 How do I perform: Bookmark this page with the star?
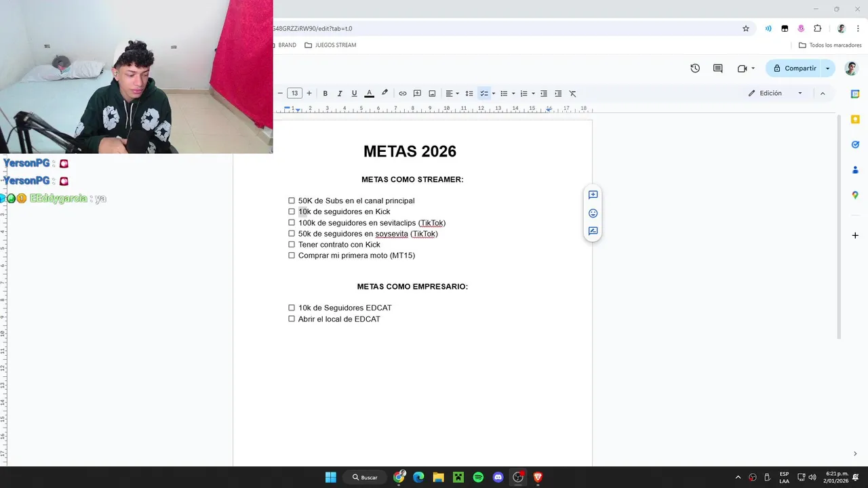[746, 28]
